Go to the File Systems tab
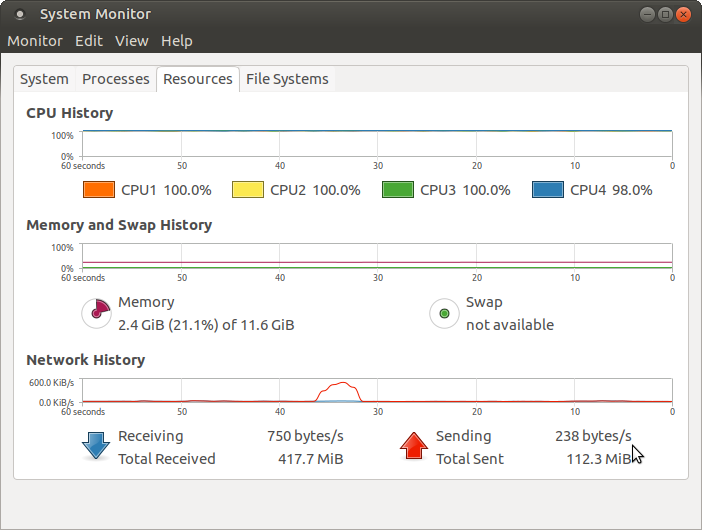The width and height of the screenshot is (702, 530). [x=287, y=79]
